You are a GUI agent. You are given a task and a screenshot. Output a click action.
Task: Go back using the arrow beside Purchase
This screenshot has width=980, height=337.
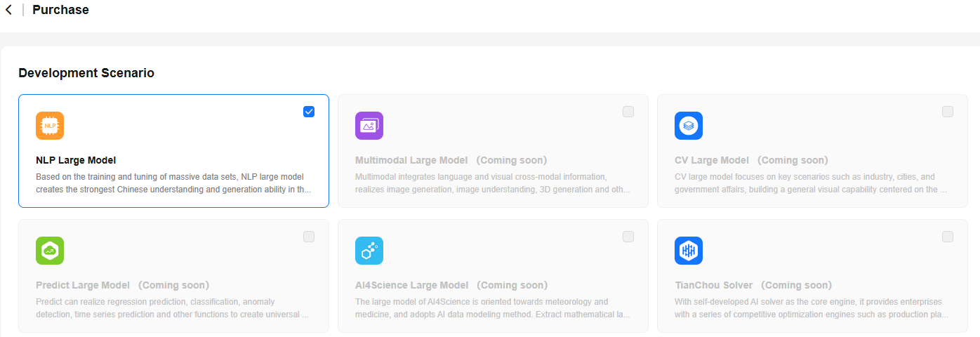point(8,10)
